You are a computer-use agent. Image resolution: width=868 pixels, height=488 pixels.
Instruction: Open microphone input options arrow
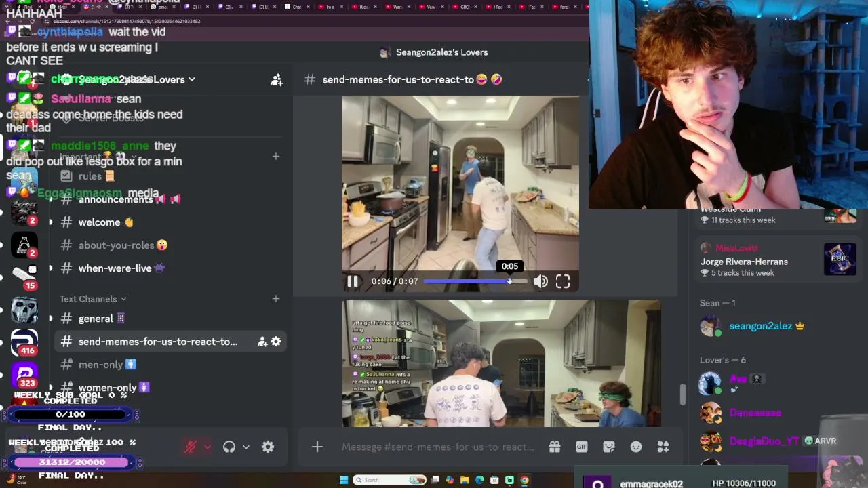click(207, 447)
